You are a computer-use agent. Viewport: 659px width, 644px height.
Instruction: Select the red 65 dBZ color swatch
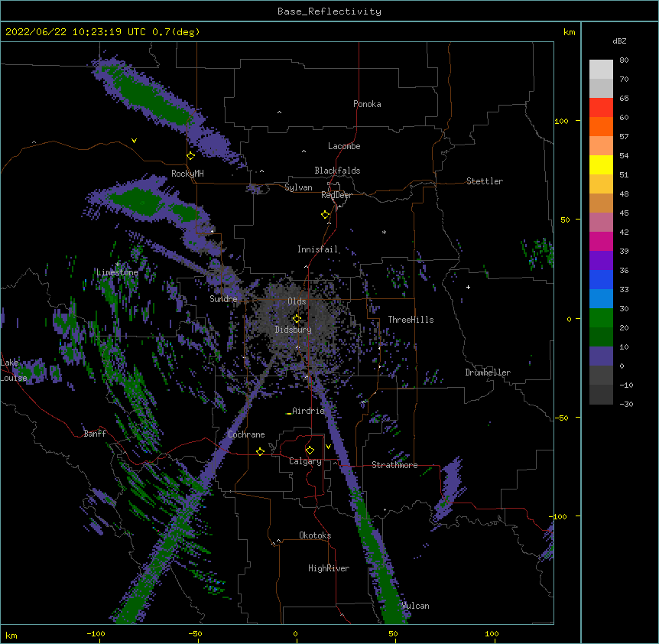pos(601,107)
